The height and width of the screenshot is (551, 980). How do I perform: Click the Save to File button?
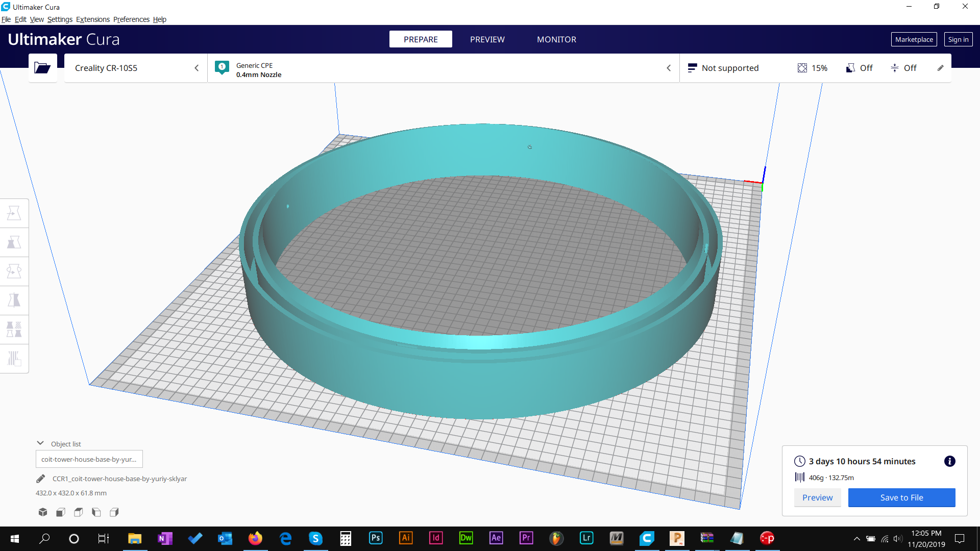click(901, 497)
